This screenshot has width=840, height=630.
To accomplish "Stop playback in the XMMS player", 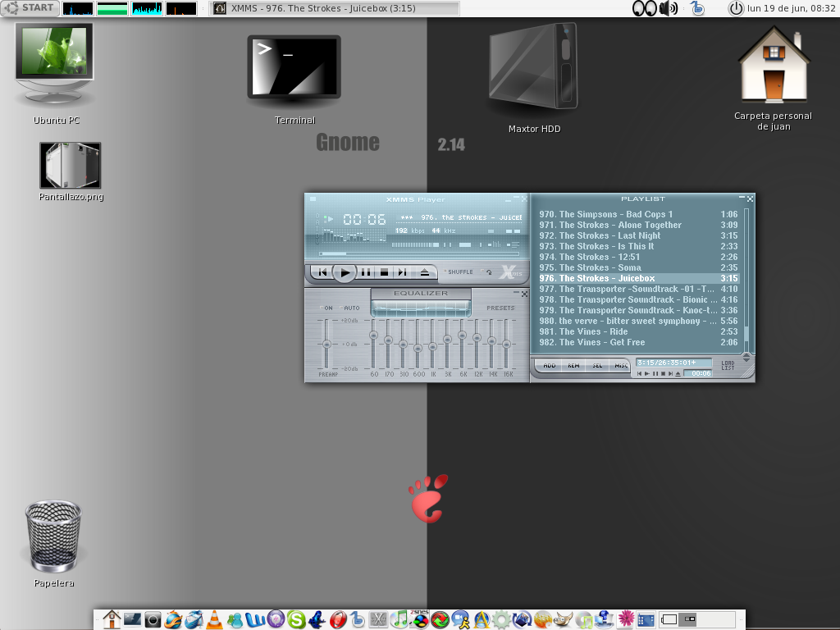I will pos(384,272).
